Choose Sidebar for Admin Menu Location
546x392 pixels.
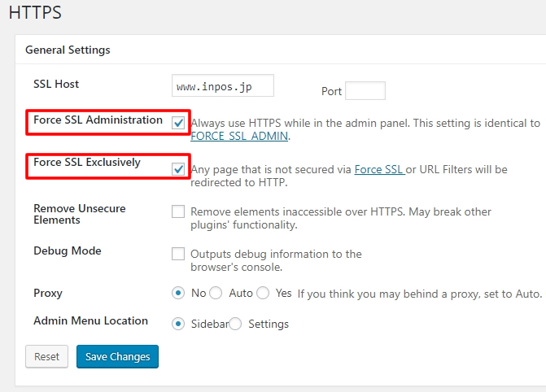click(x=178, y=324)
